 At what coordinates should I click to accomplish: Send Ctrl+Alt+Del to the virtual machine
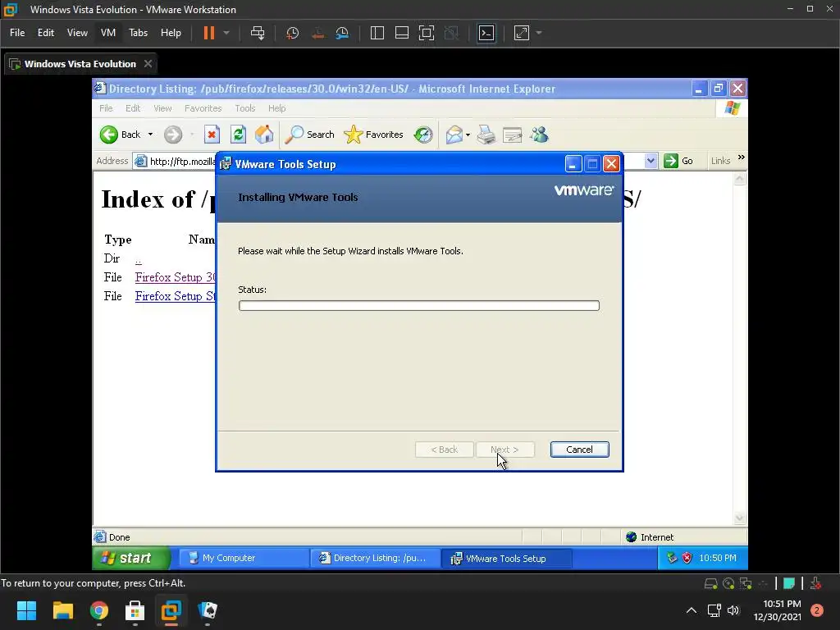click(258, 33)
